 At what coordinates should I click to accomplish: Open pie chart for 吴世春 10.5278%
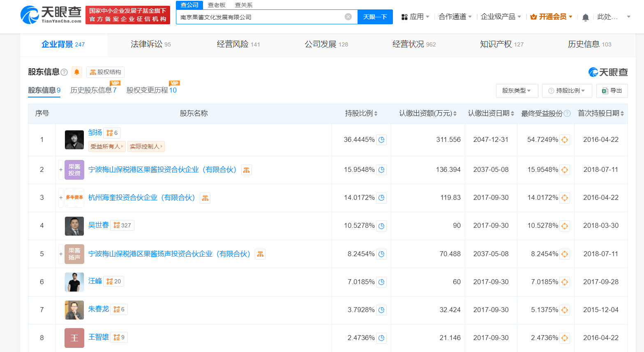pos(381,226)
